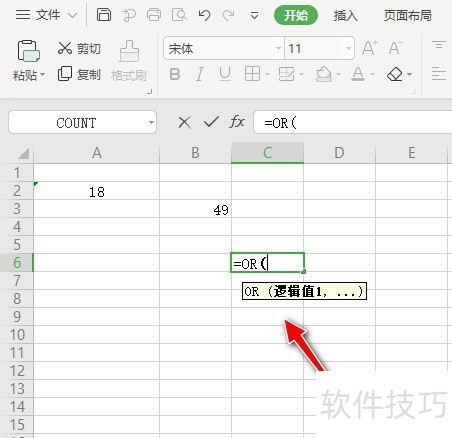Select row 14 header

[17, 407]
